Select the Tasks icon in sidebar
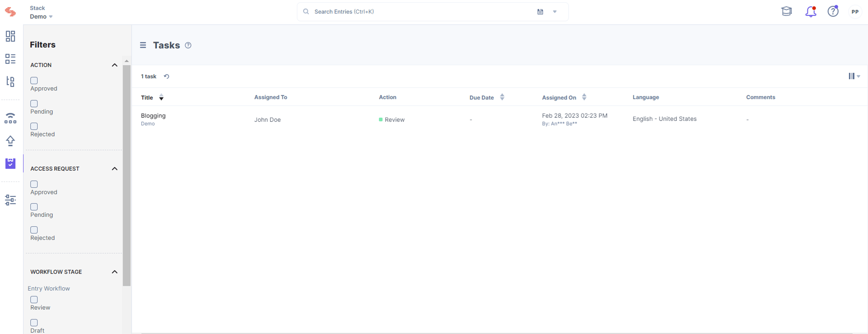The image size is (868, 334). pyautogui.click(x=10, y=163)
